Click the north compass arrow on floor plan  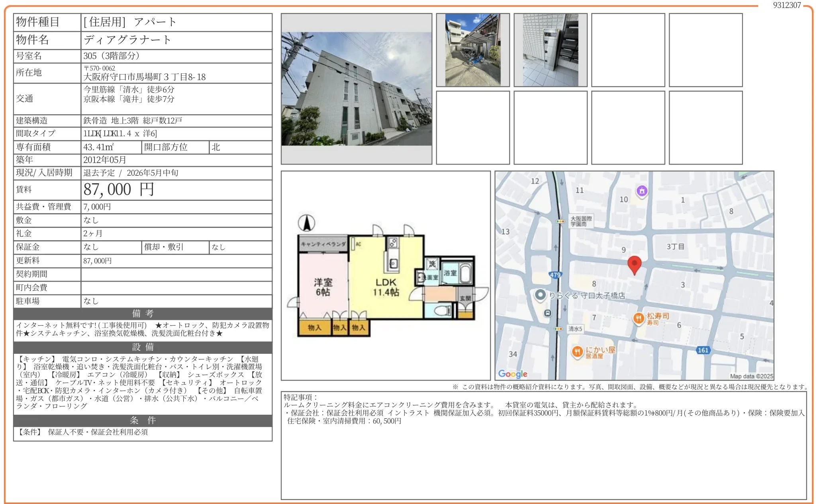307,223
